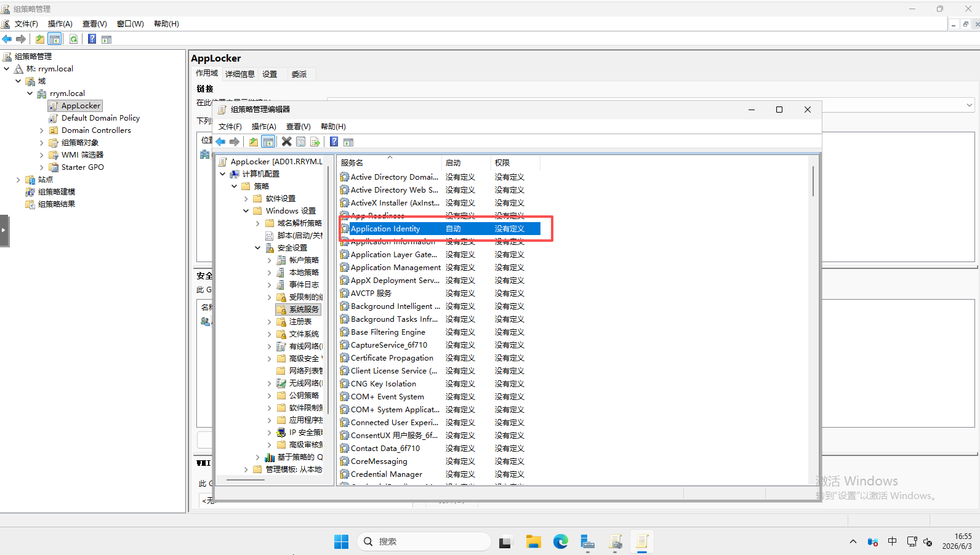Open the 查看(V) menu in the editor window

(299, 127)
